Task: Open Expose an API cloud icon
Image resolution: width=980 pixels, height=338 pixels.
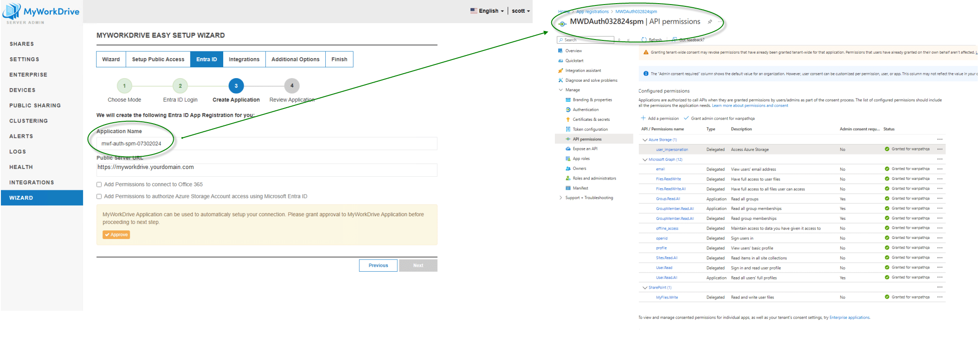Action: (x=568, y=149)
